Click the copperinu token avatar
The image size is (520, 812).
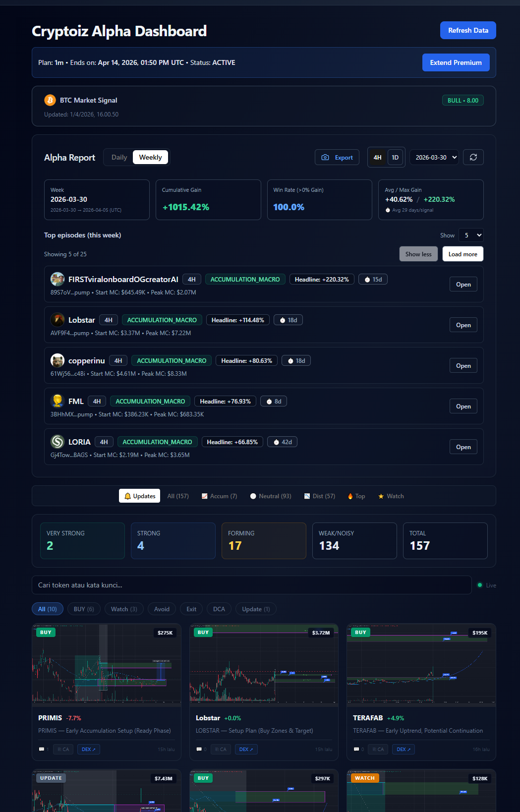(58, 360)
